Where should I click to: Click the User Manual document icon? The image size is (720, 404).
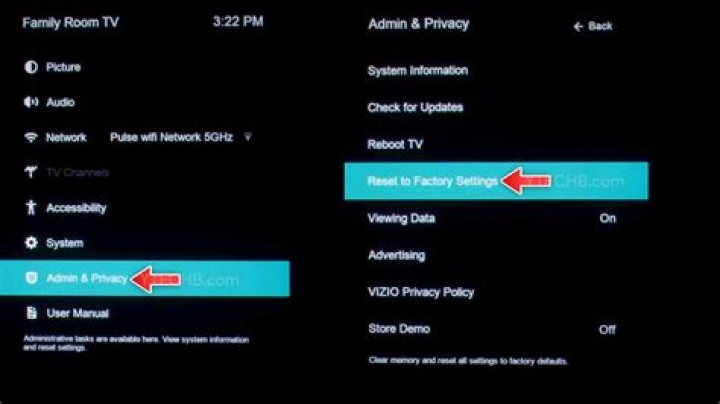pyautogui.click(x=31, y=313)
